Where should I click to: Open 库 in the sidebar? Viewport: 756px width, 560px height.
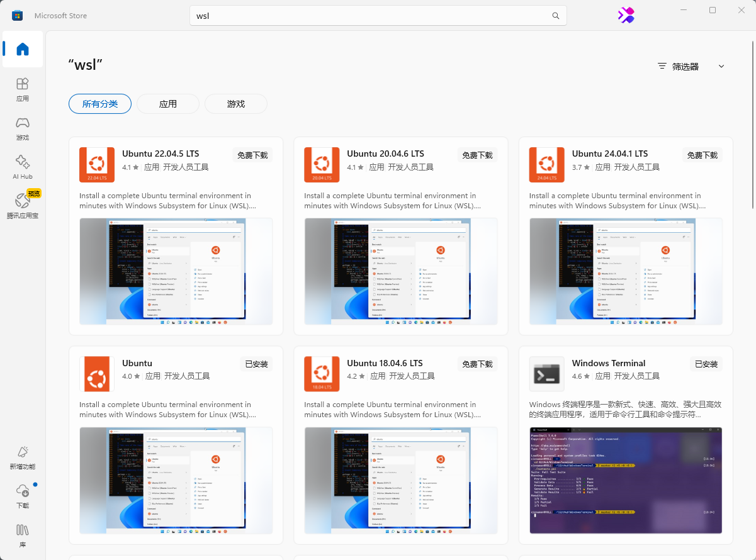[x=23, y=535]
